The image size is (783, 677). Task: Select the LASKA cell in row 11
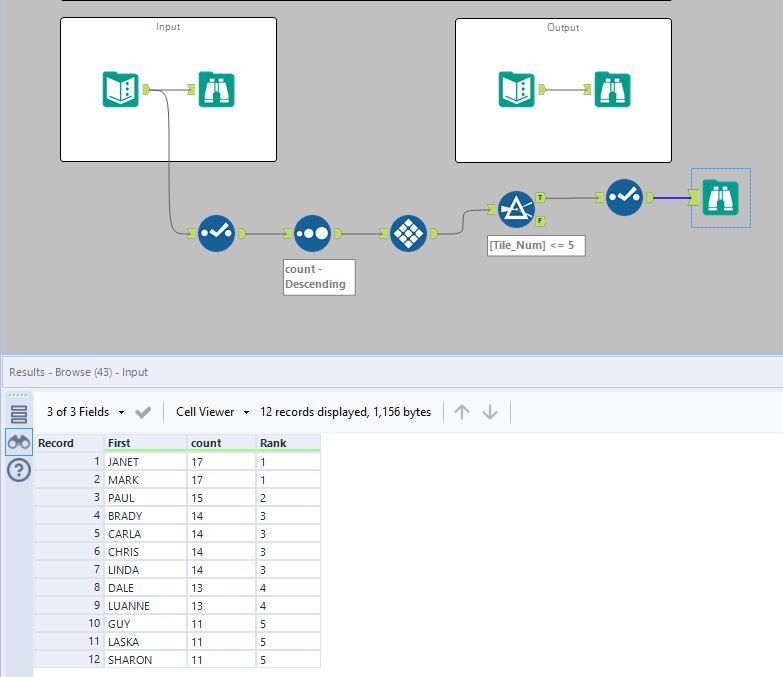coord(145,642)
